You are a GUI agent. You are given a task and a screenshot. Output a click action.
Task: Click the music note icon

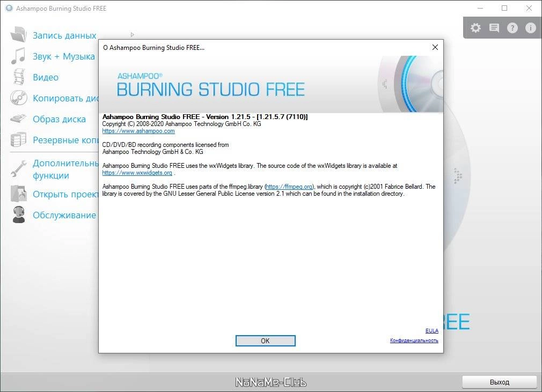pyautogui.click(x=18, y=56)
